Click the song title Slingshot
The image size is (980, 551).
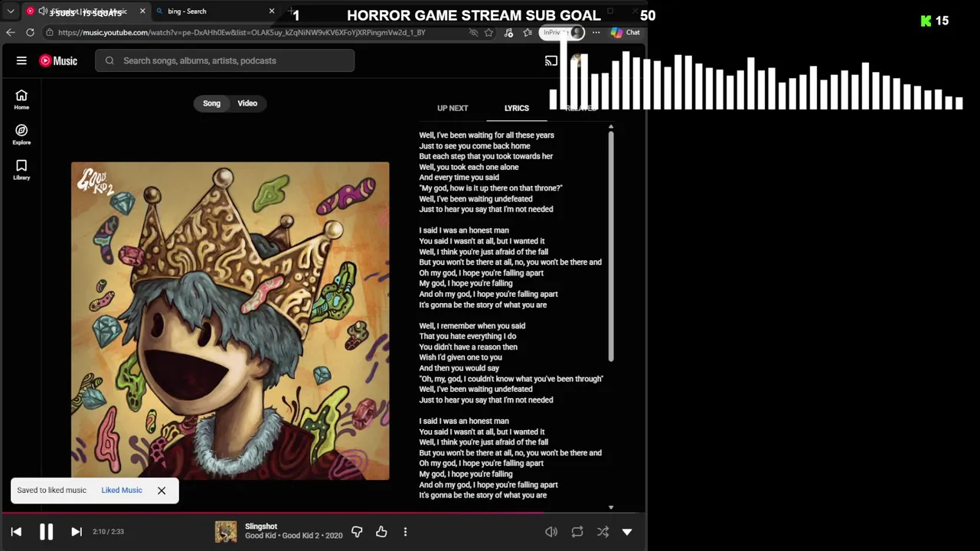click(x=261, y=527)
